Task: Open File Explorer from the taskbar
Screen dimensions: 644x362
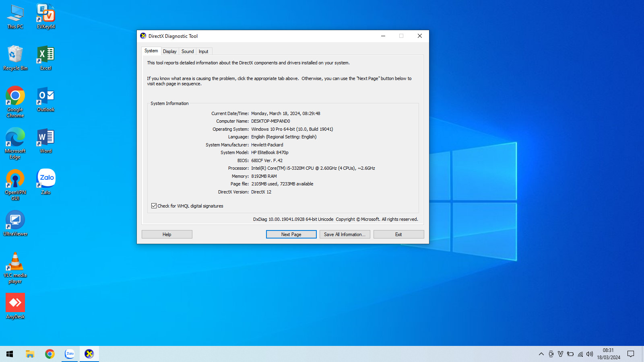Action: [x=30, y=354]
